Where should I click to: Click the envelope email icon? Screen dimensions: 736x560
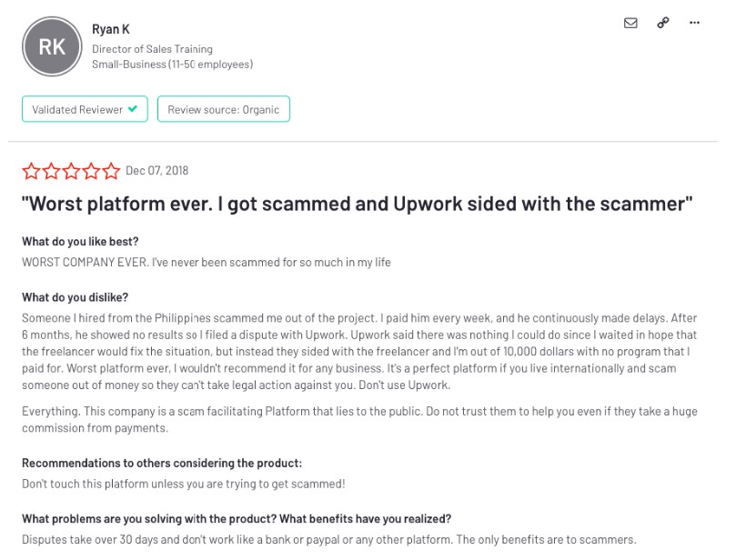(x=630, y=23)
